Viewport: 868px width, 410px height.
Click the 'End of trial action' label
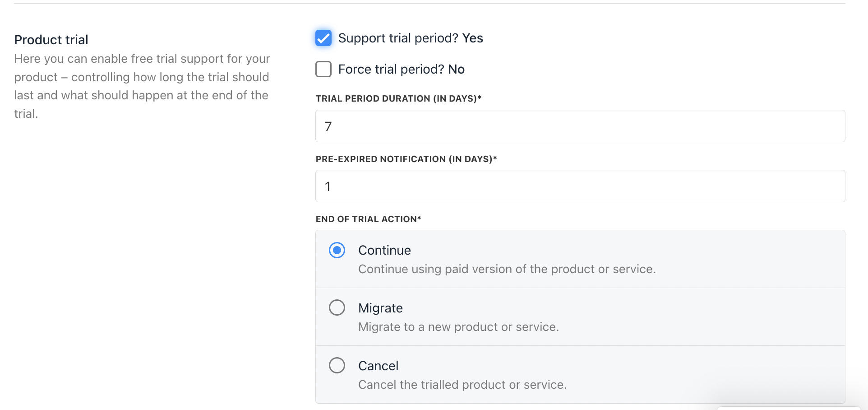(368, 219)
